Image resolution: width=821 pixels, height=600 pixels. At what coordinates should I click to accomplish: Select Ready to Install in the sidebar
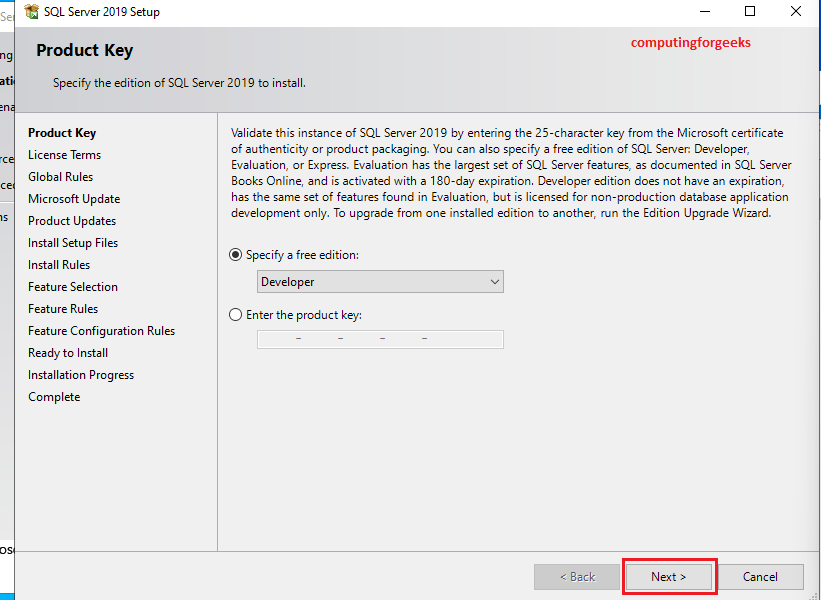point(67,352)
